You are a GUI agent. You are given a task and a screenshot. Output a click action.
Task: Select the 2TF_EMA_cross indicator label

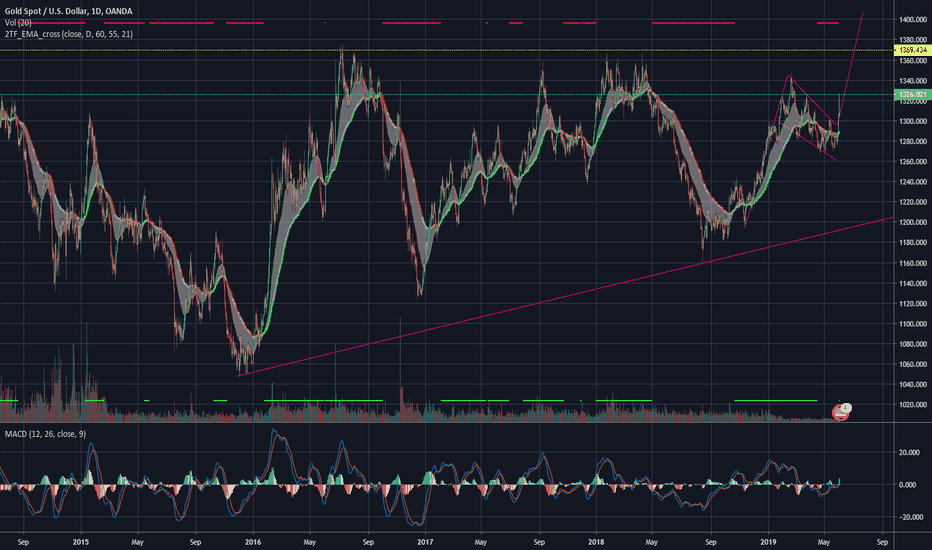pos(69,34)
